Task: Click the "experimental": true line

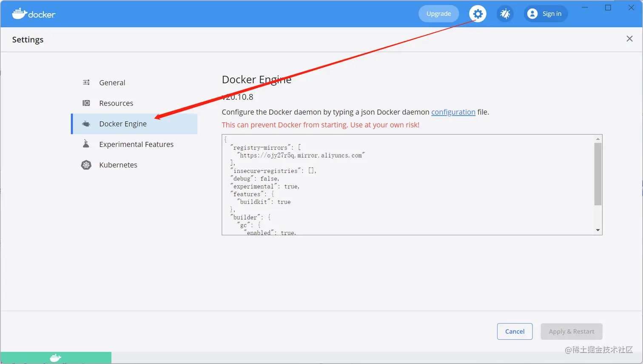Action: 265,186
